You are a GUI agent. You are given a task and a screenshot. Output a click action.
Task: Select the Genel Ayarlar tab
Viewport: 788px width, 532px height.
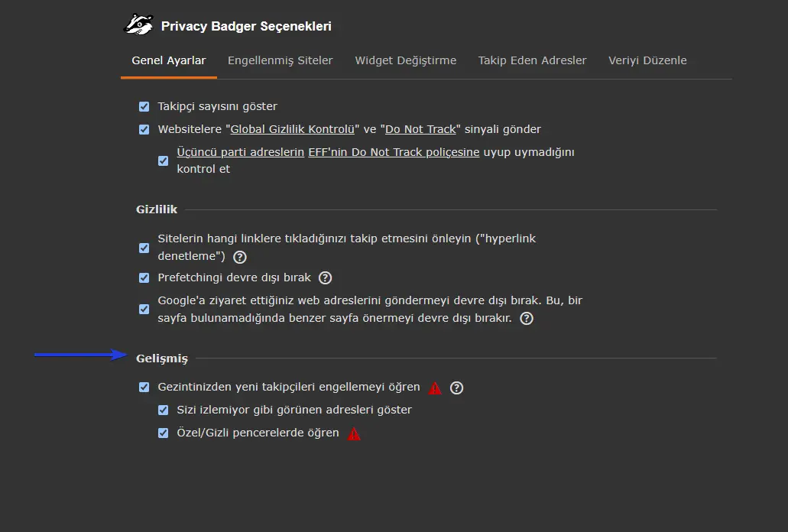coord(169,61)
